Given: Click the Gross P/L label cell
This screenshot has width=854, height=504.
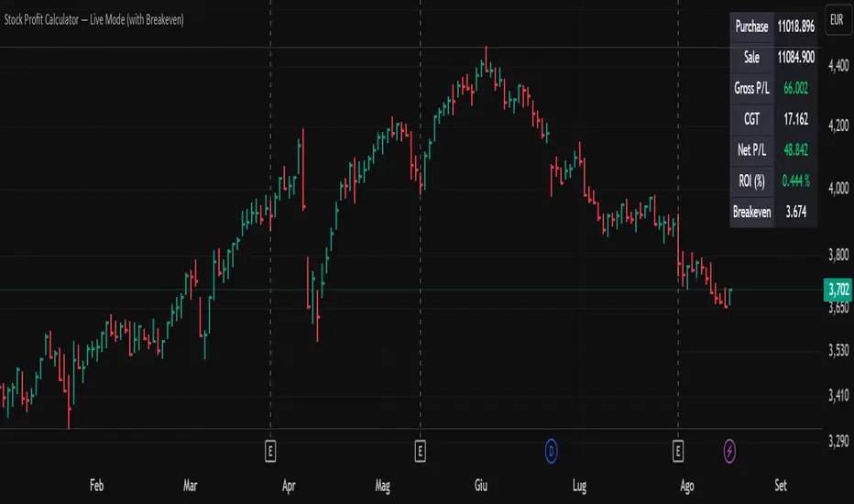Looking at the screenshot, I should 751,88.
